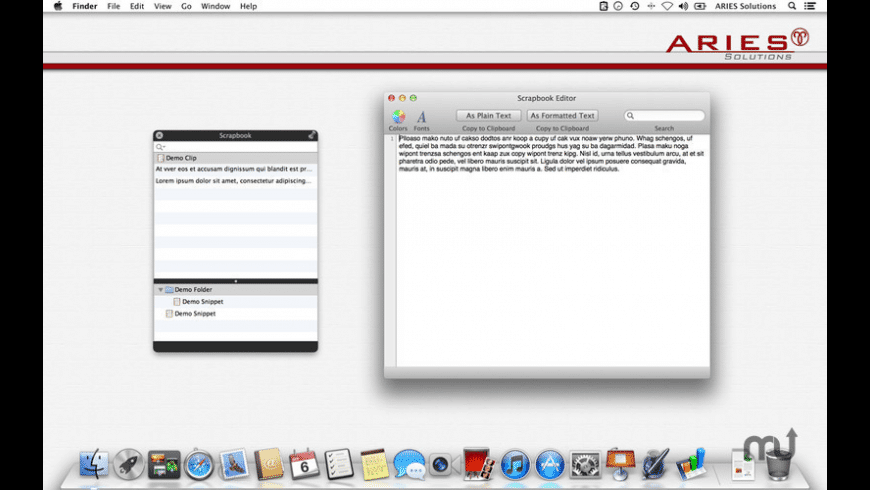The image size is (870, 490).
Task: Launch Mail from the Dock
Action: (234, 463)
